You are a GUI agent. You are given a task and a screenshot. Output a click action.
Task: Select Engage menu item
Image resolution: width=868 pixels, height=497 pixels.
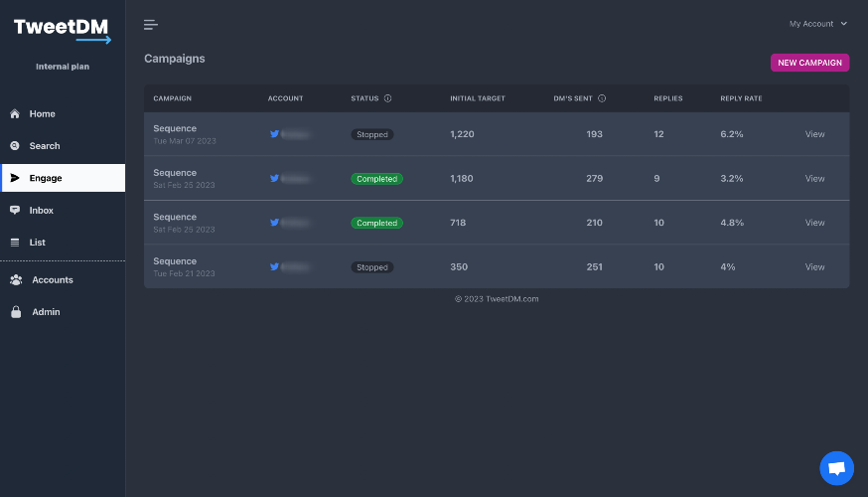tap(63, 178)
